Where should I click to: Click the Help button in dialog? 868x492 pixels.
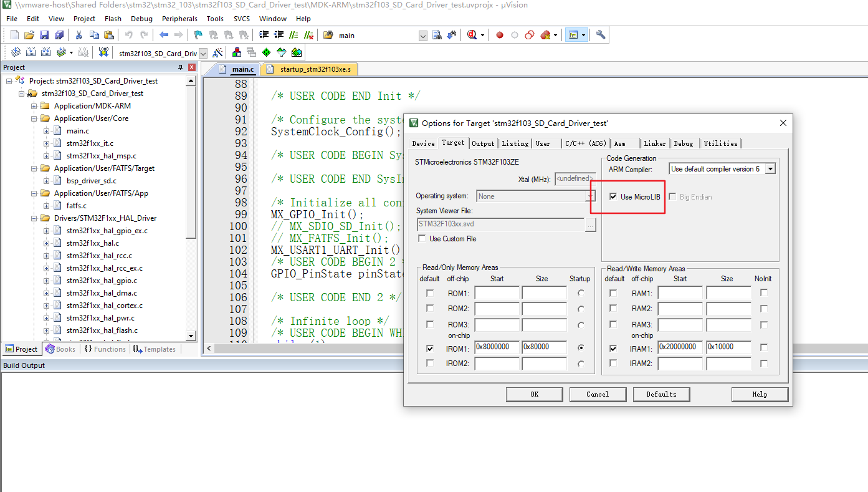point(760,394)
